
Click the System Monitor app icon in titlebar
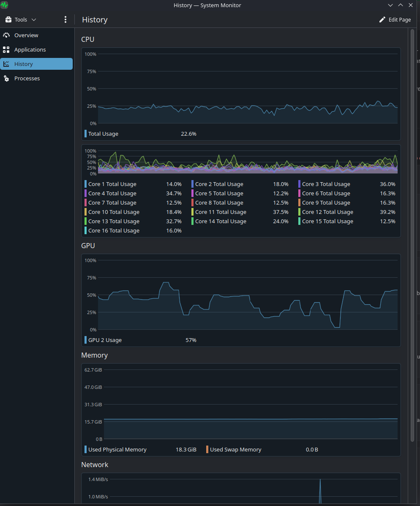(x=5, y=5)
